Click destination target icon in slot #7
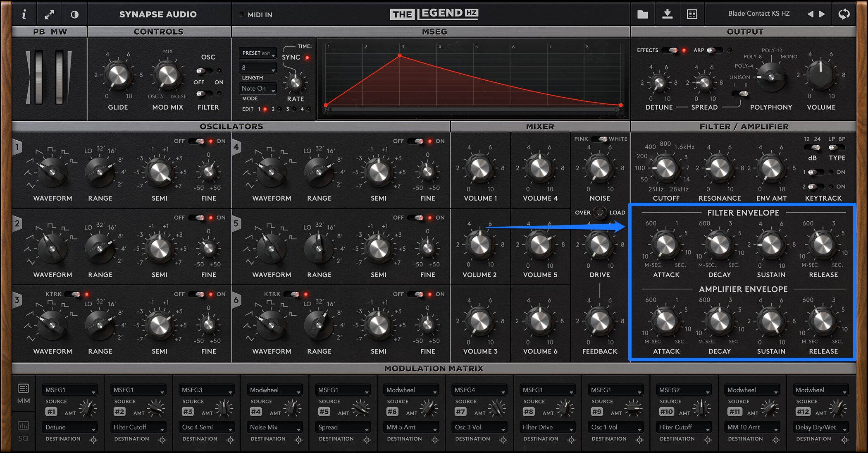The image size is (868, 453). [x=503, y=440]
